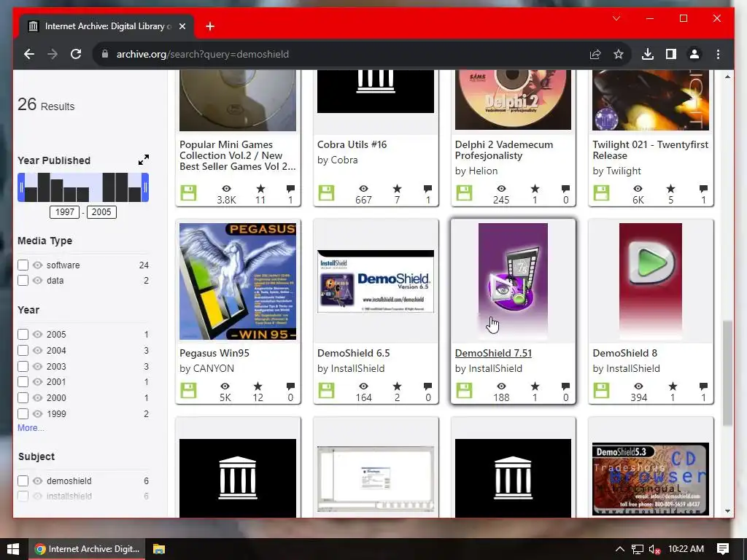This screenshot has height=560, width=747.
Task: Reload the archive.org page
Action: [x=76, y=54]
